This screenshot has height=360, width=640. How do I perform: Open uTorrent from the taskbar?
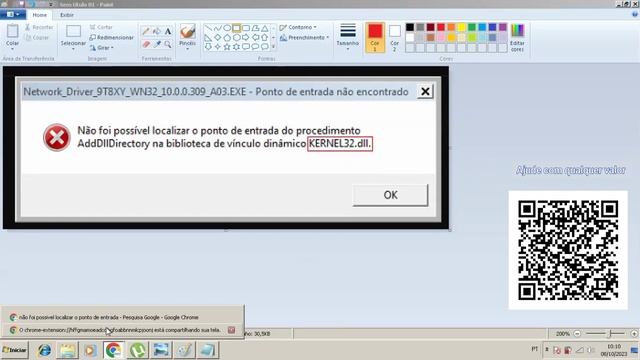pyautogui.click(x=138, y=350)
